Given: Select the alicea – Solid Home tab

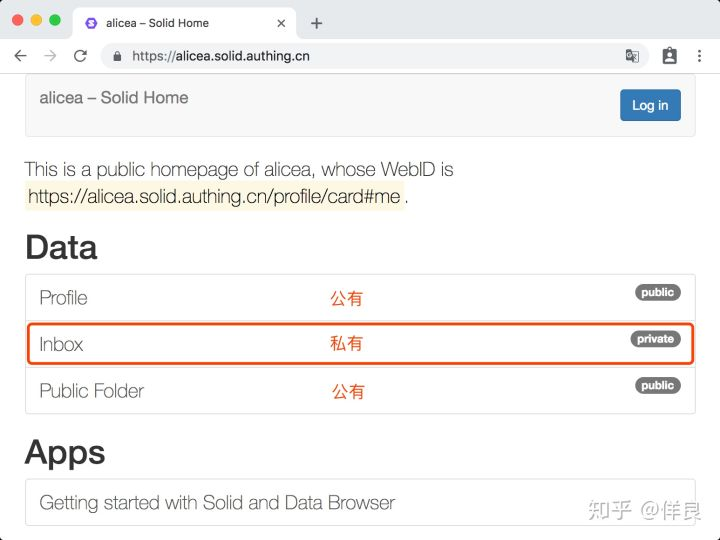Looking at the screenshot, I should point(184,23).
